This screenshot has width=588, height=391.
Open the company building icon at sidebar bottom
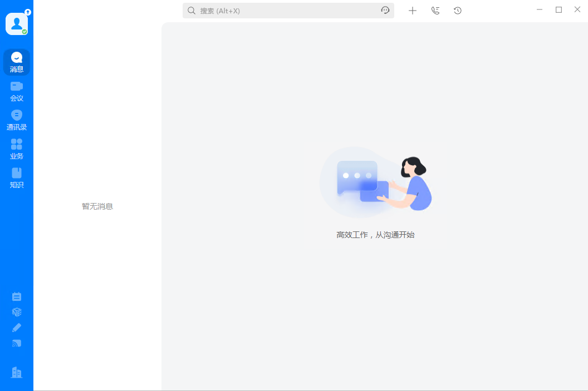coord(17,372)
